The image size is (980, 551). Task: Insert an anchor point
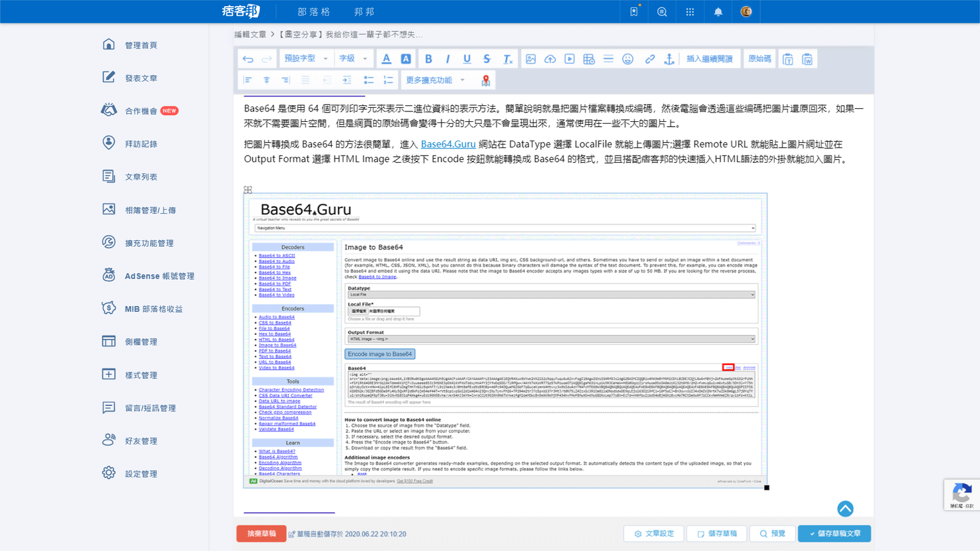point(669,58)
